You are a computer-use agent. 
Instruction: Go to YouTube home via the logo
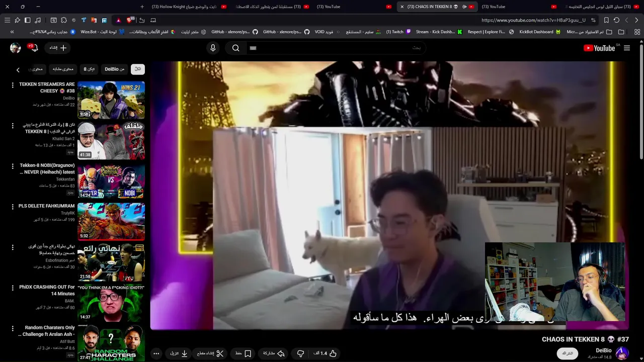pyautogui.click(x=599, y=48)
